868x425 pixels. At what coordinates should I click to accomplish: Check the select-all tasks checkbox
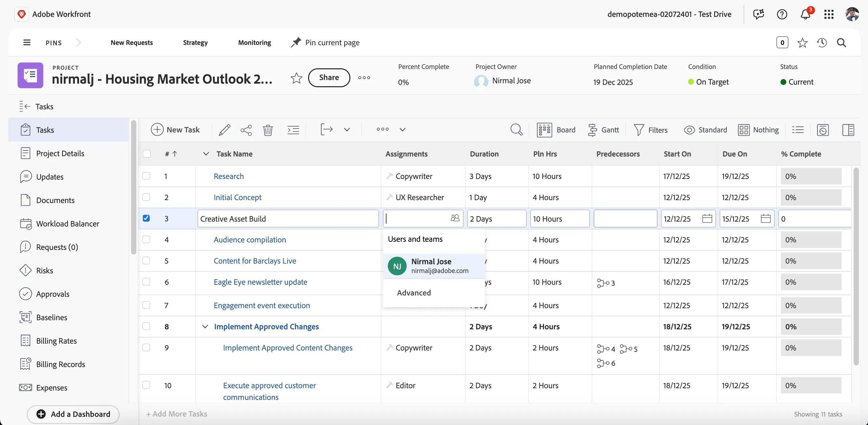(x=147, y=154)
